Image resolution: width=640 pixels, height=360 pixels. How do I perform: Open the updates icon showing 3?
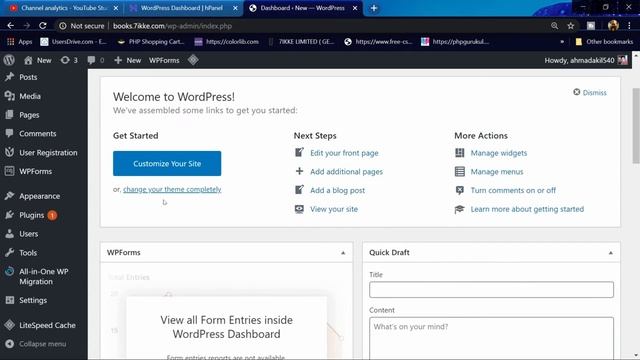coord(69,60)
